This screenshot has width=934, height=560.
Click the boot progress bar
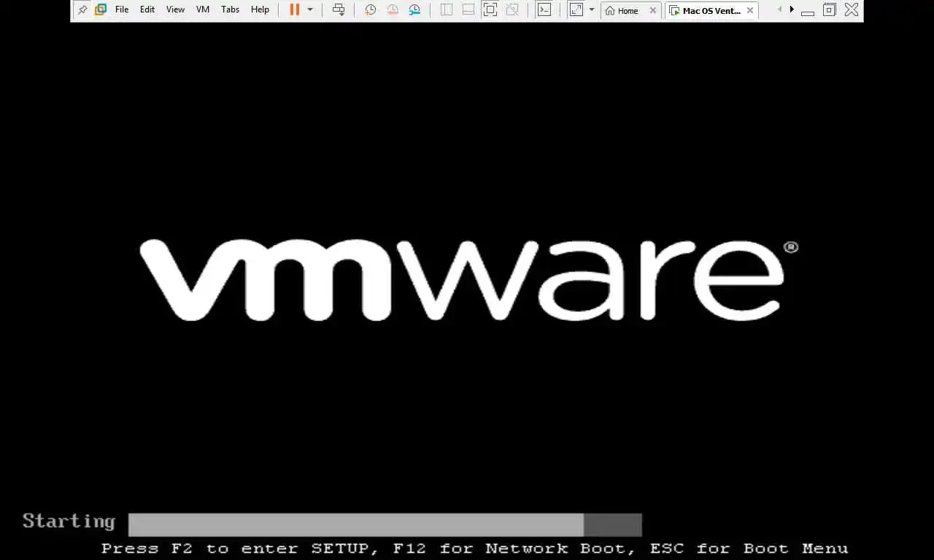pos(385,525)
